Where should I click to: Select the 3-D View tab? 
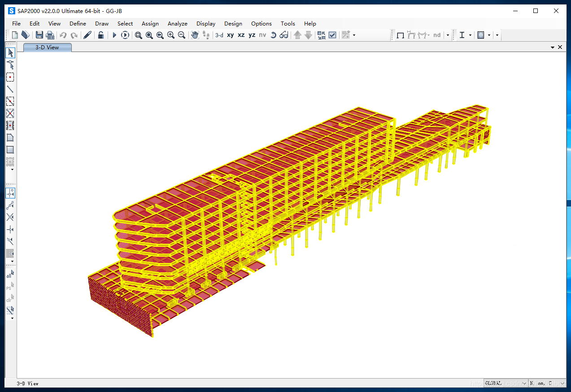tap(47, 47)
